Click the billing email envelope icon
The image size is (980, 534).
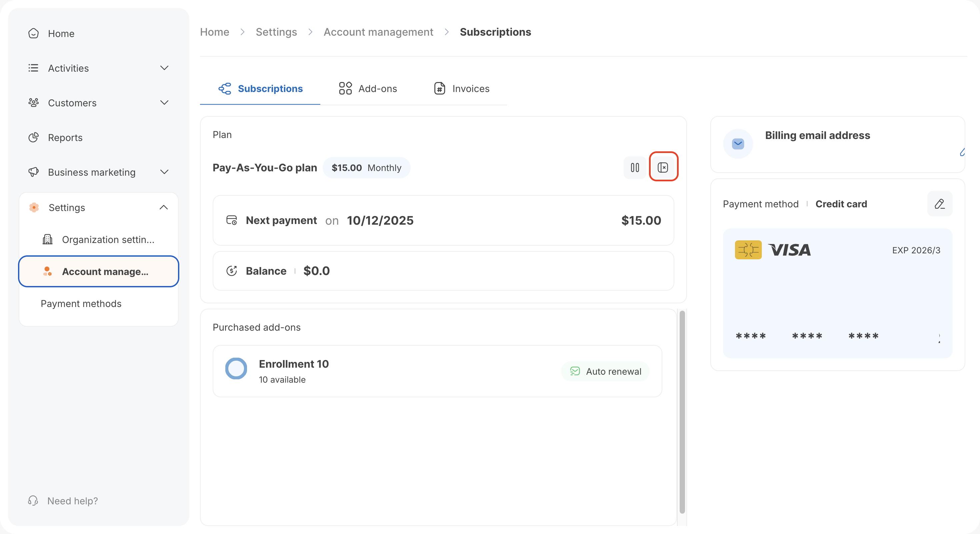tap(738, 144)
